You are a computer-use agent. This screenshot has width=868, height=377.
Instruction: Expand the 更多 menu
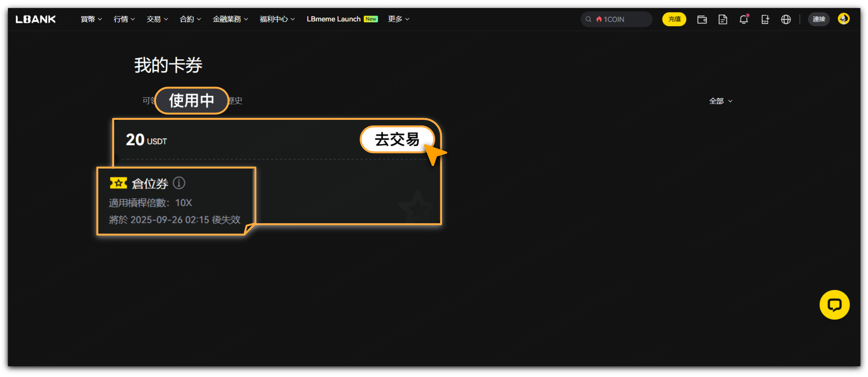(398, 19)
